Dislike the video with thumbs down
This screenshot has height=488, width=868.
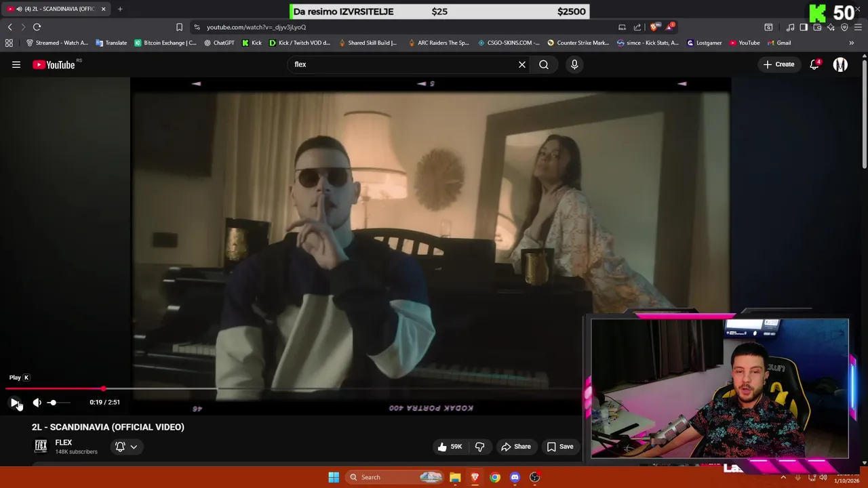[479, 447]
